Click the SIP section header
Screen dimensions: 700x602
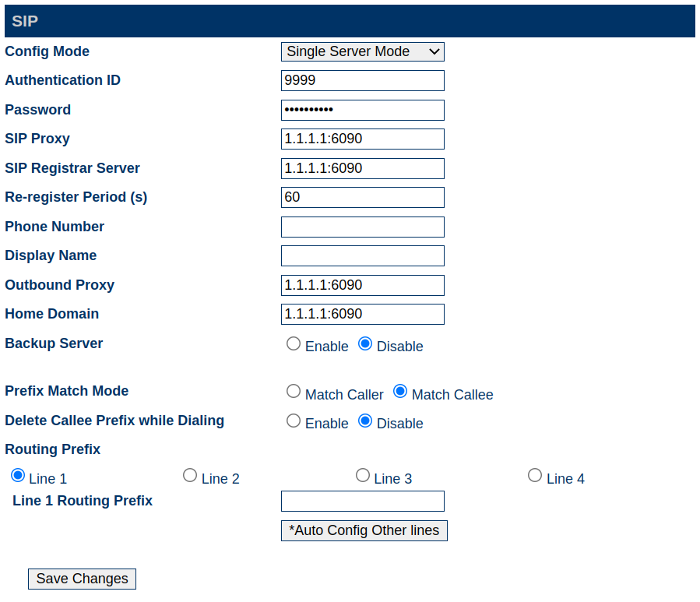350,21
